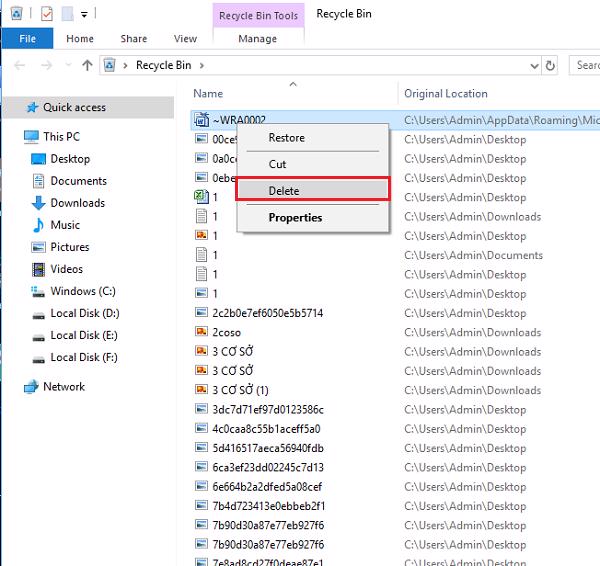
Task: Open Music in navigation pane
Action: click(65, 225)
